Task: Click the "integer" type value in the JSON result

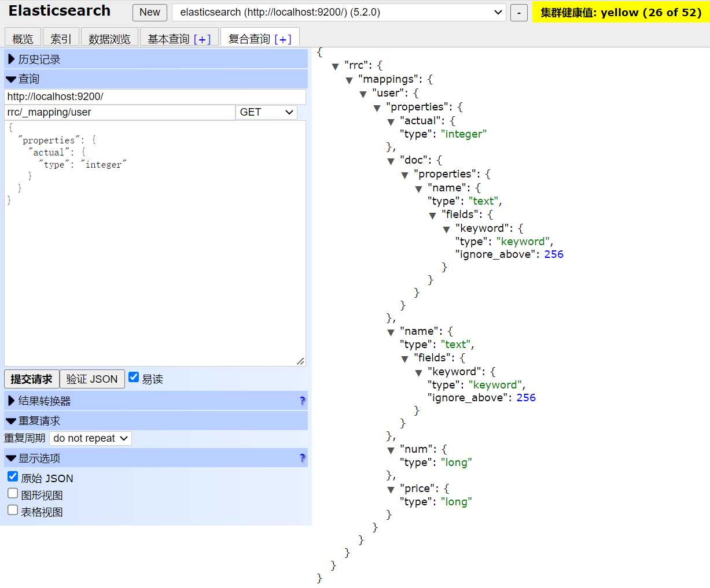Action: tap(463, 134)
